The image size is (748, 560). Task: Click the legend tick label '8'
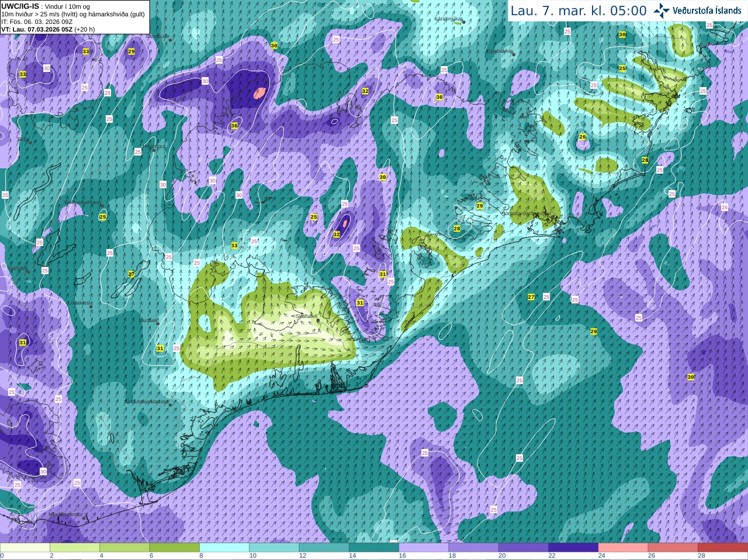click(201, 556)
